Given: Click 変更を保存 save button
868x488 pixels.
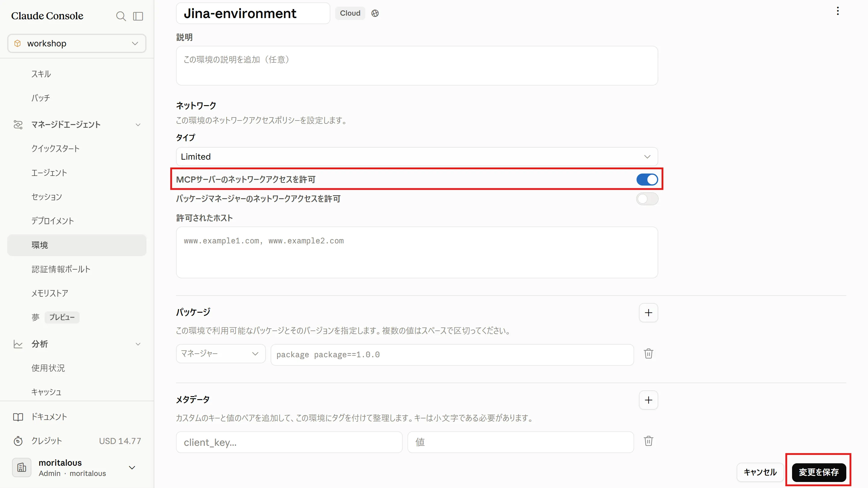Looking at the screenshot, I should coord(819,472).
